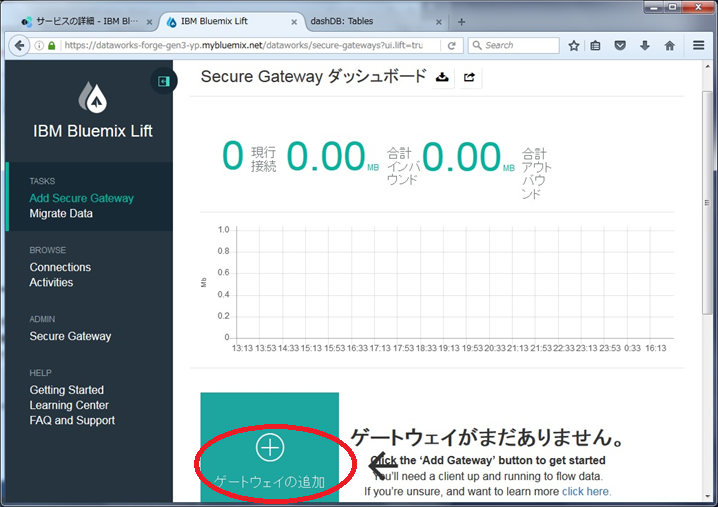Open the Firefox hamburger menu
The width and height of the screenshot is (718, 507).
[x=699, y=45]
